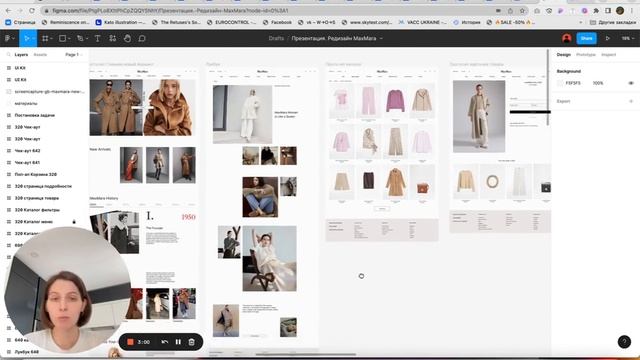Select the Rectangle shape tool
Viewport: 640px width, 360px height.
(62, 38)
